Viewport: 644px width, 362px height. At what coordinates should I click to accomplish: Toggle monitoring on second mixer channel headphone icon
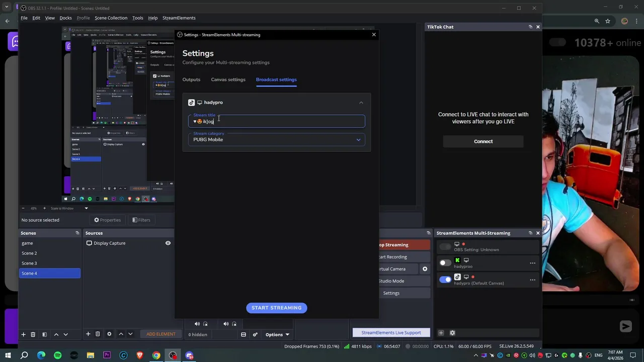pos(234,324)
